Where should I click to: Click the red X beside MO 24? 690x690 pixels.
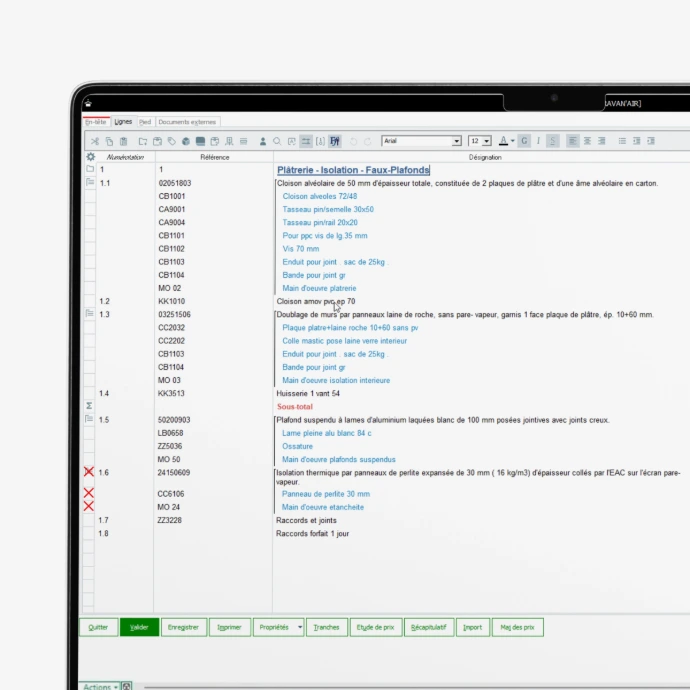[89, 506]
